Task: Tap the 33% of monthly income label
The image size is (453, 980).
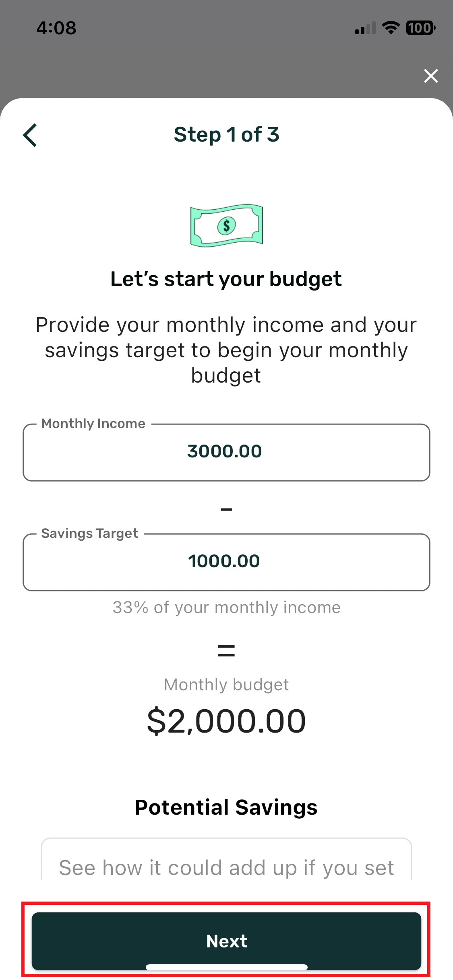Action: click(x=226, y=607)
